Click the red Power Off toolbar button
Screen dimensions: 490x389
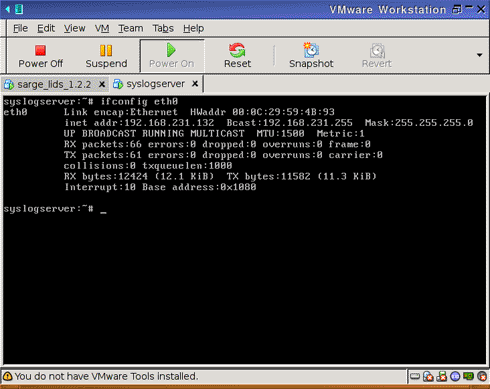coord(40,56)
